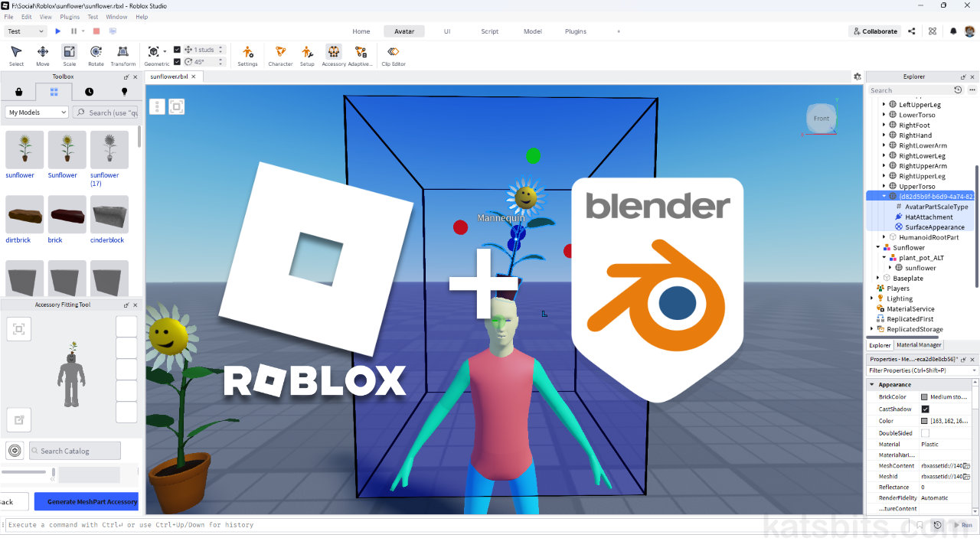This screenshot has height=551, width=980.
Task: Open the user avatar profile menu
Action: 969,31
